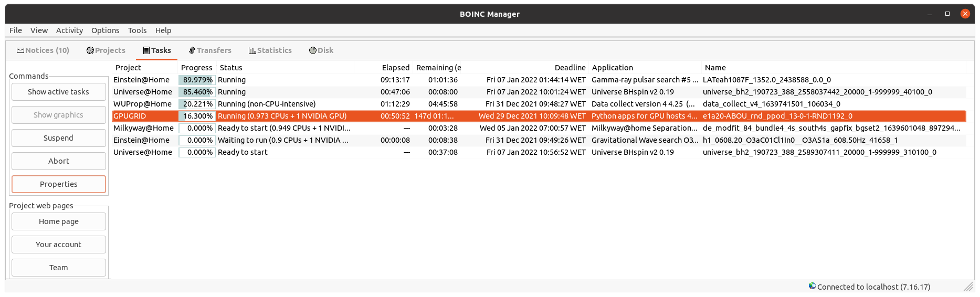This screenshot has width=980, height=297.
Task: Click the Show active tasks button
Action: pyautogui.click(x=59, y=92)
